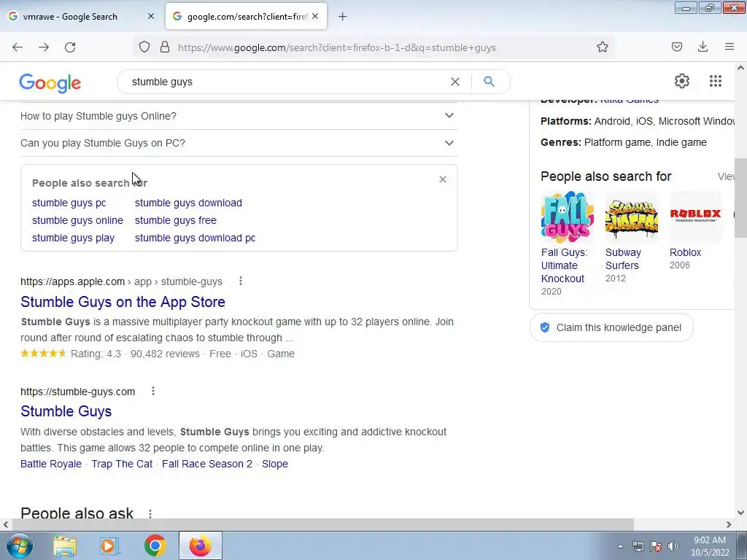The width and height of the screenshot is (747, 560).
Task: Open the Fall Race Season 2 sitelink
Action: [207, 464]
